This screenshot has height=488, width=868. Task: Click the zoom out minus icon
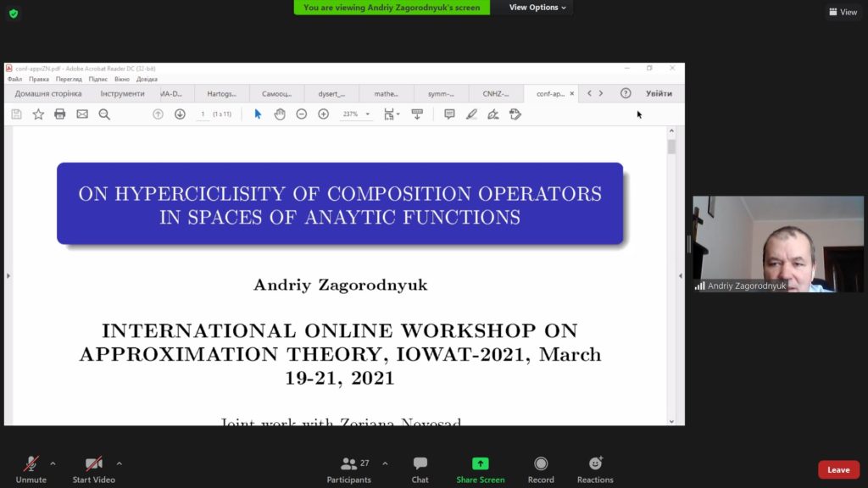pos(301,114)
